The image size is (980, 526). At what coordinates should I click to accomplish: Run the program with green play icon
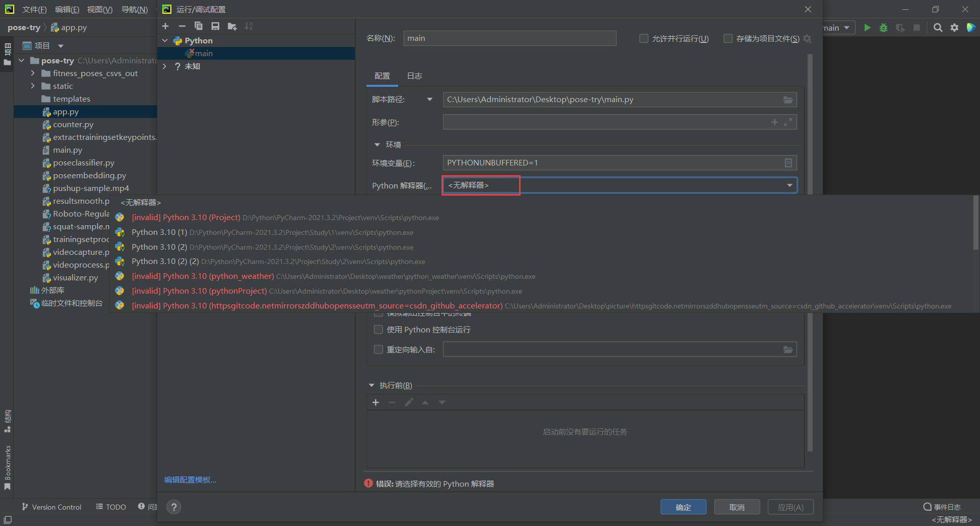click(867, 28)
